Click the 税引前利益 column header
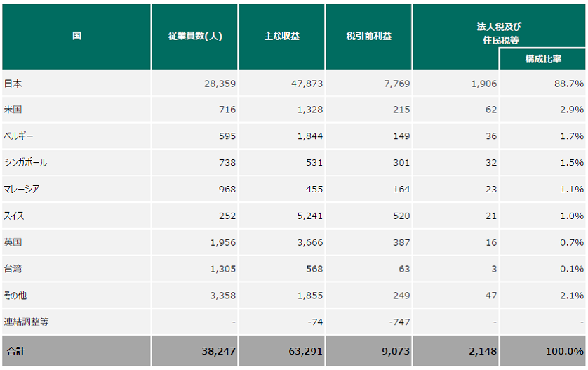588x370 pixels. (x=368, y=37)
